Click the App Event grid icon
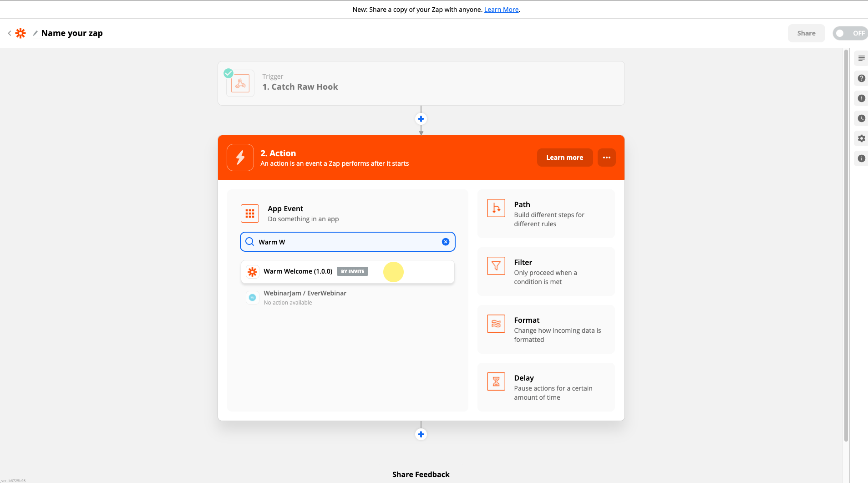This screenshot has width=868, height=483. point(250,214)
